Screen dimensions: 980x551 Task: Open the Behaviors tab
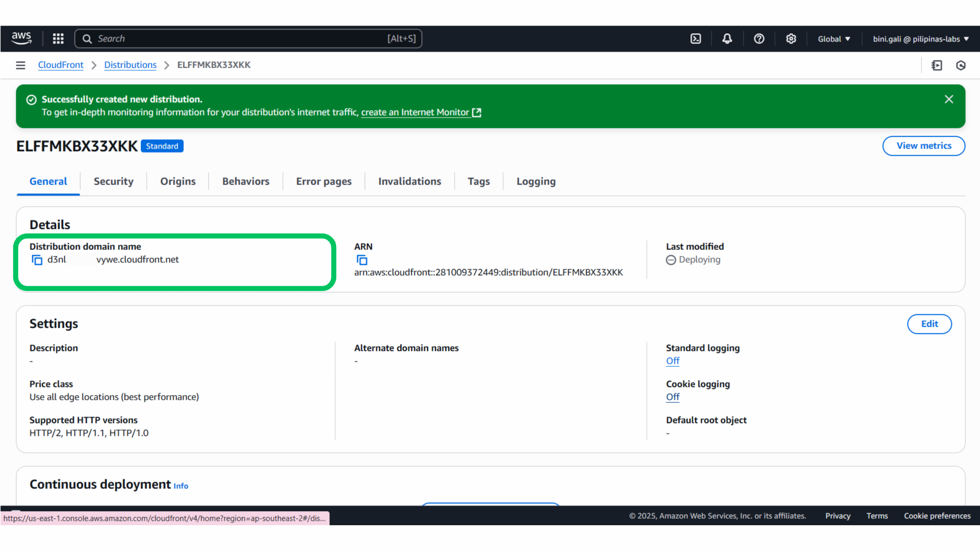tap(246, 181)
